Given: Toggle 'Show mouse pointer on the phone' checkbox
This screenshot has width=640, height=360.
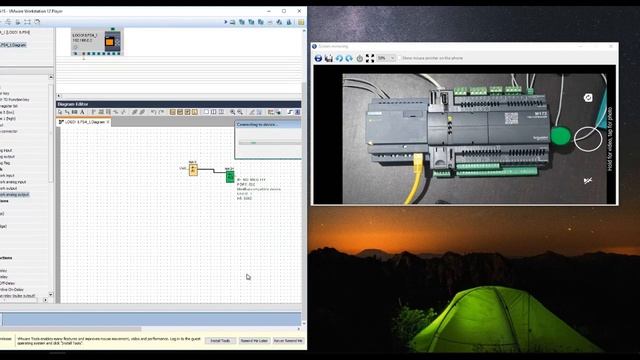Looking at the screenshot, I should click(x=400, y=58).
